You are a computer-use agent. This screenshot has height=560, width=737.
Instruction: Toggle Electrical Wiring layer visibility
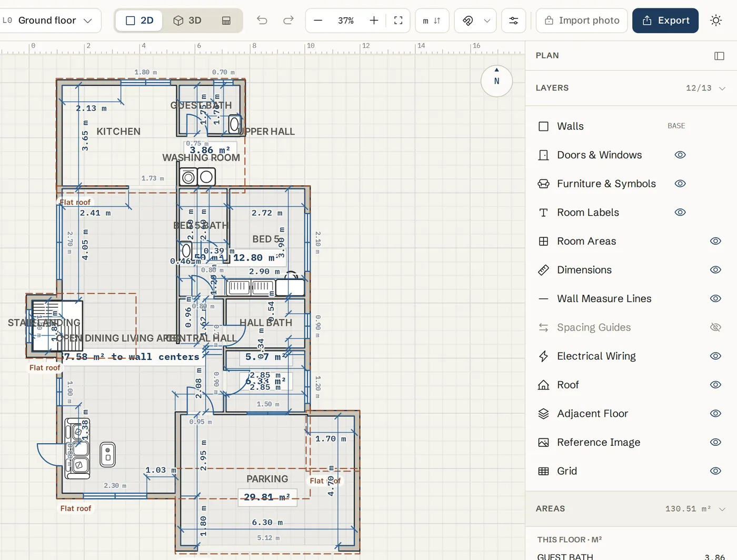tap(715, 356)
